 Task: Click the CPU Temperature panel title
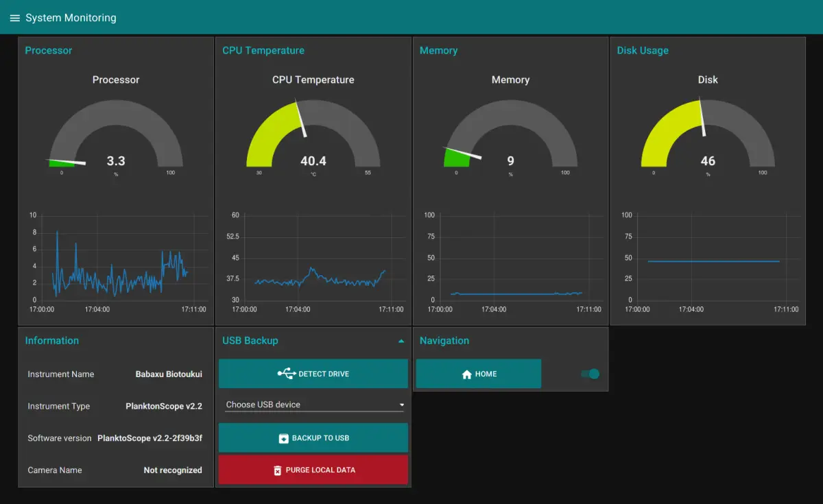(x=263, y=50)
